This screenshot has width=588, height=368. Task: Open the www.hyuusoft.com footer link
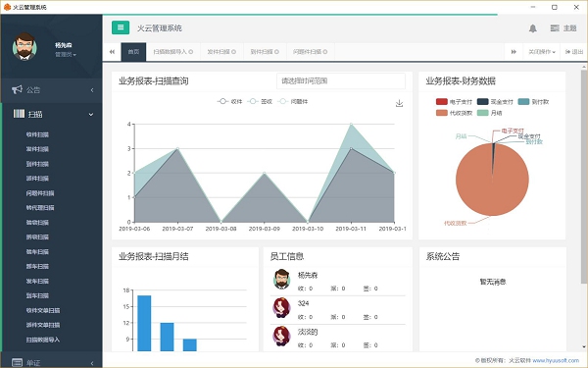[x=556, y=360]
